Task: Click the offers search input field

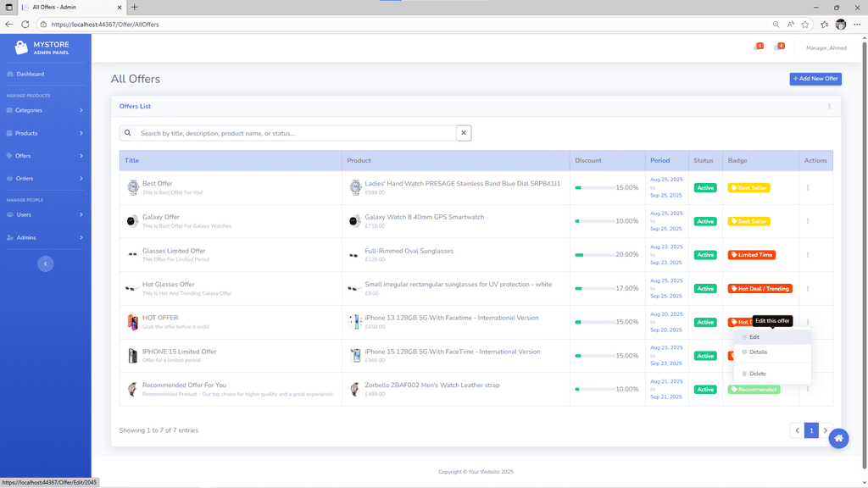Action: click(297, 133)
